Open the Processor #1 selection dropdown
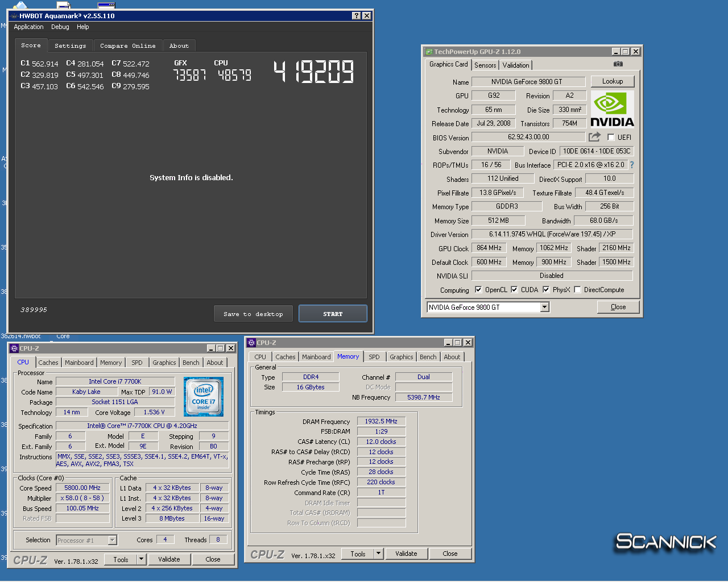728x582 pixels. [x=112, y=541]
